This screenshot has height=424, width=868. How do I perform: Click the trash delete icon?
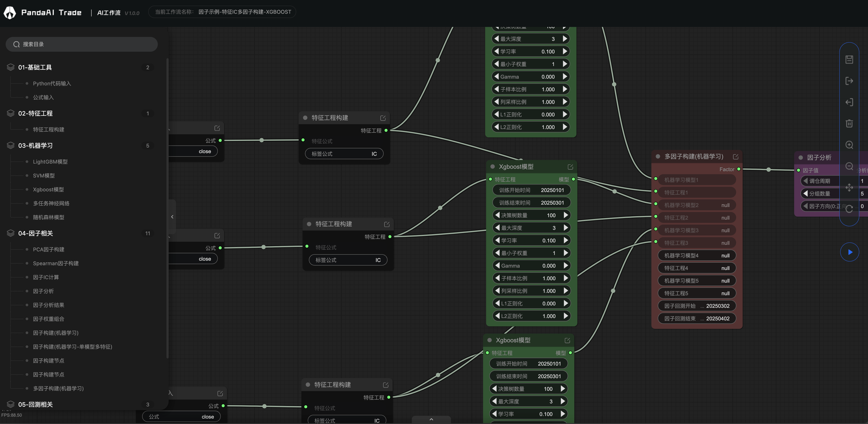tap(849, 123)
